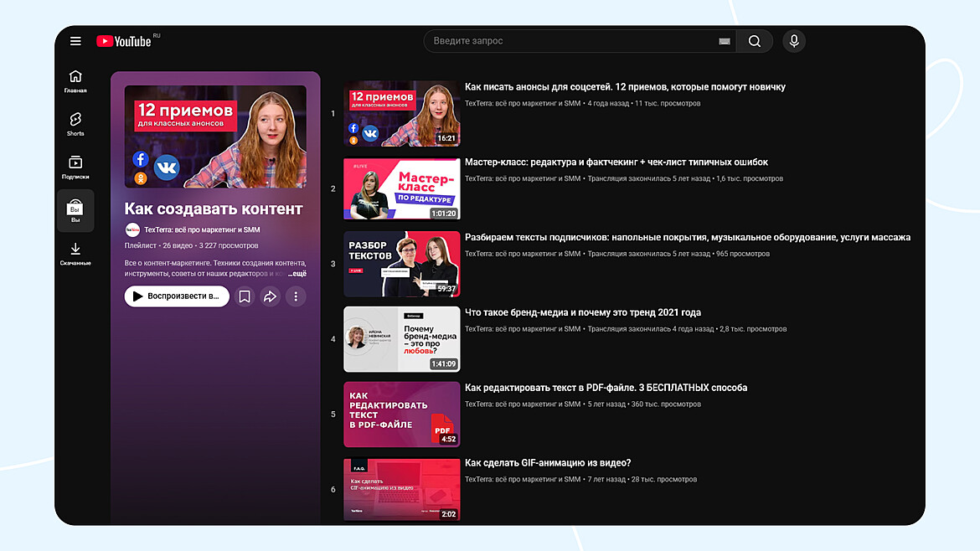The height and width of the screenshot is (551, 980).
Task: Click the "Введите запрос" search field
Action: point(570,41)
